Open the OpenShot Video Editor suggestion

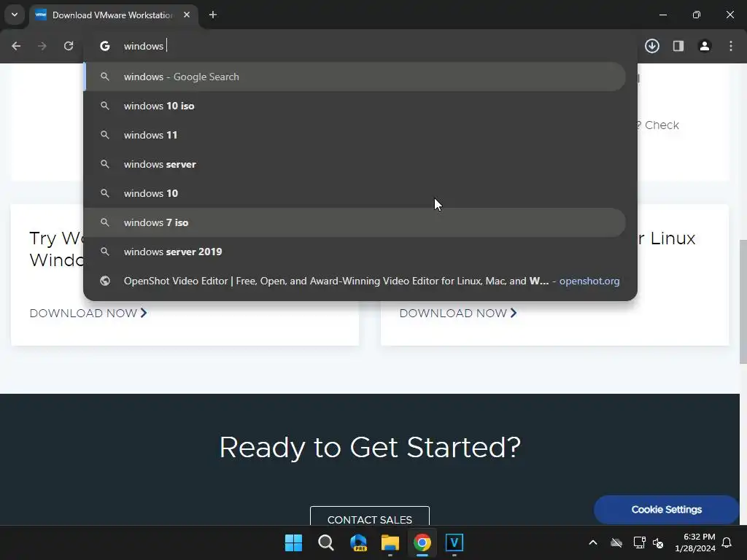click(x=355, y=281)
